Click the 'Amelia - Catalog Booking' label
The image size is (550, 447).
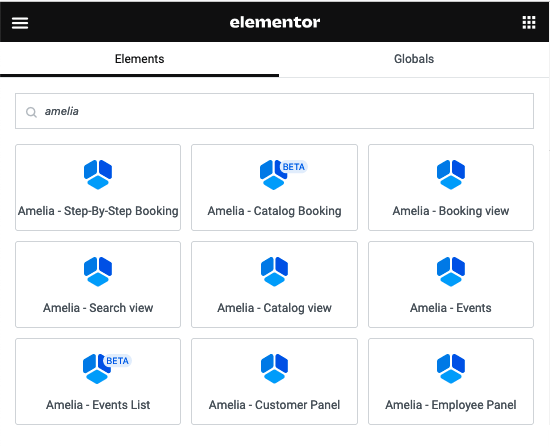274,211
